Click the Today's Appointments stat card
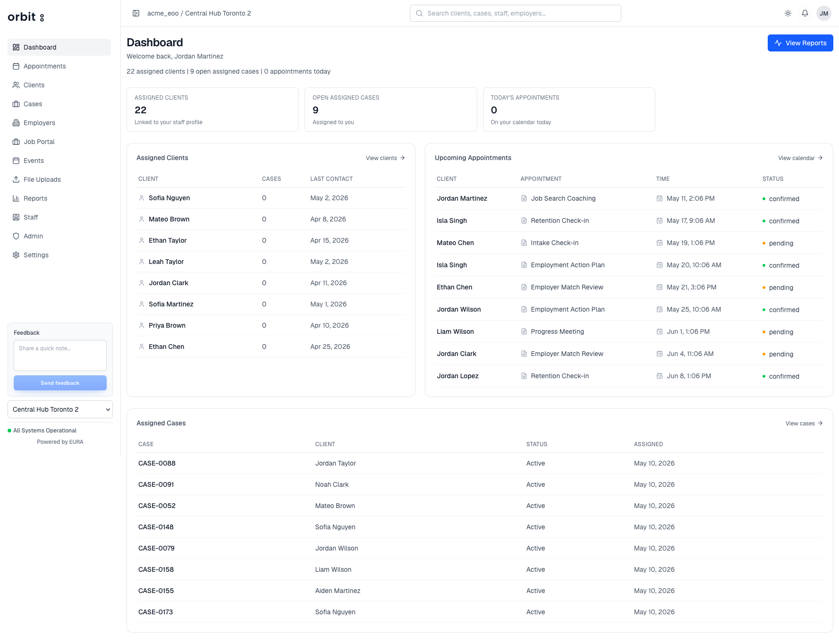Viewport: 839px width, 644px height. click(569, 110)
